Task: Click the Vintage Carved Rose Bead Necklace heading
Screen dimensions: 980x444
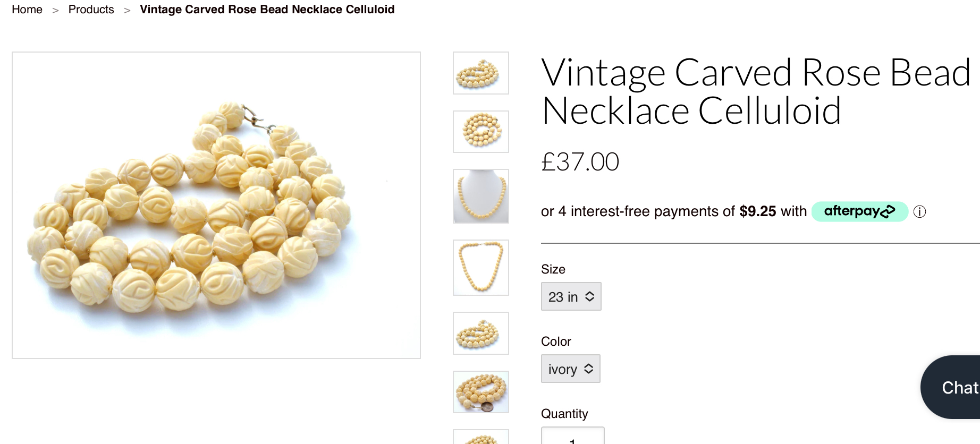Action: click(756, 91)
